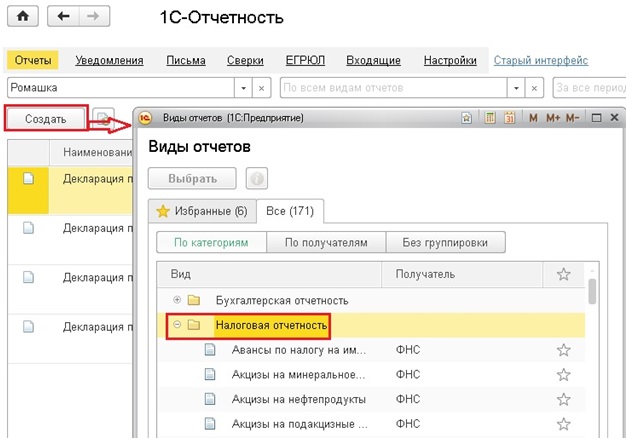Open the ЕГРЮЛ section

coord(305,60)
